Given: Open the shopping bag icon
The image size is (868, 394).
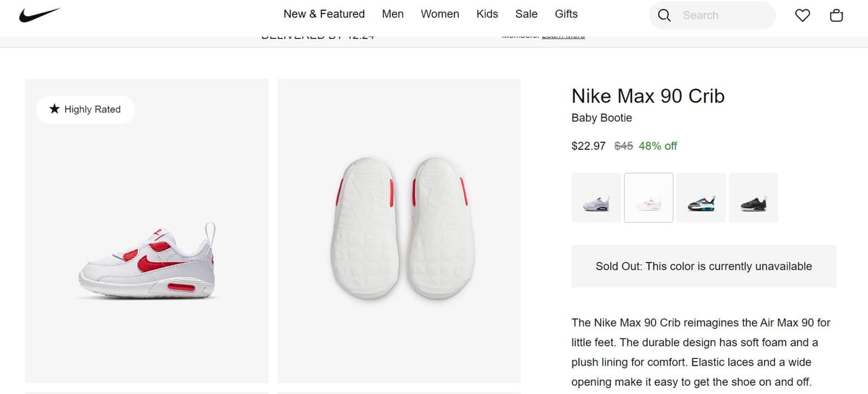Looking at the screenshot, I should (836, 14).
